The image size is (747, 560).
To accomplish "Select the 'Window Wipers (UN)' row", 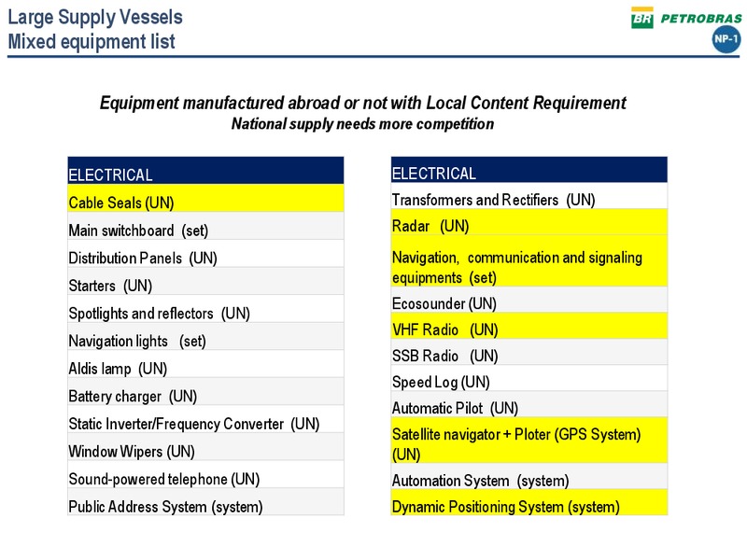I will (205, 447).
